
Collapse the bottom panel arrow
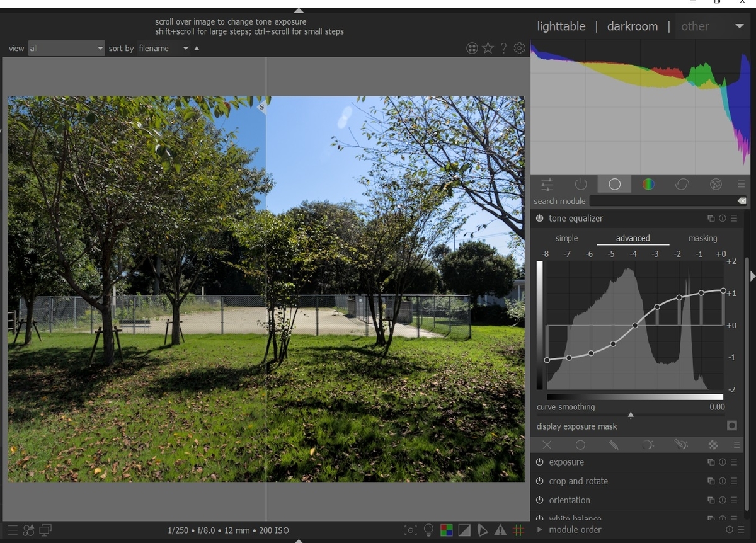pos(299,540)
